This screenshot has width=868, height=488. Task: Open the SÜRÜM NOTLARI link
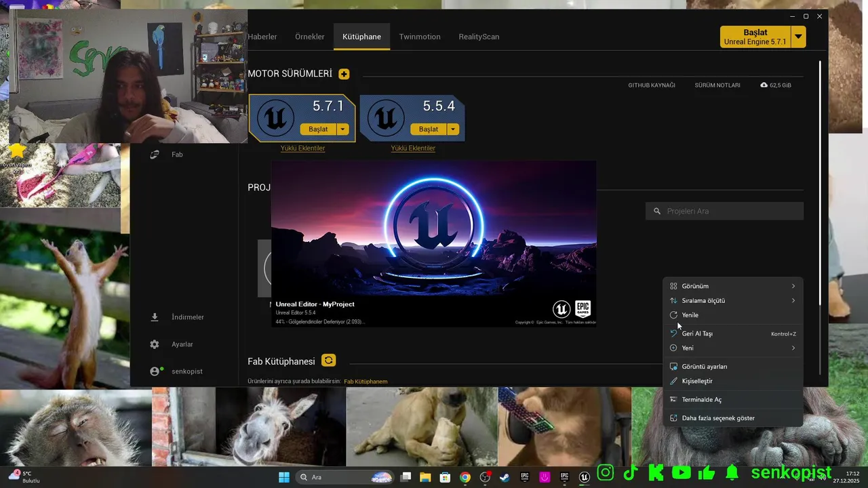717,85
